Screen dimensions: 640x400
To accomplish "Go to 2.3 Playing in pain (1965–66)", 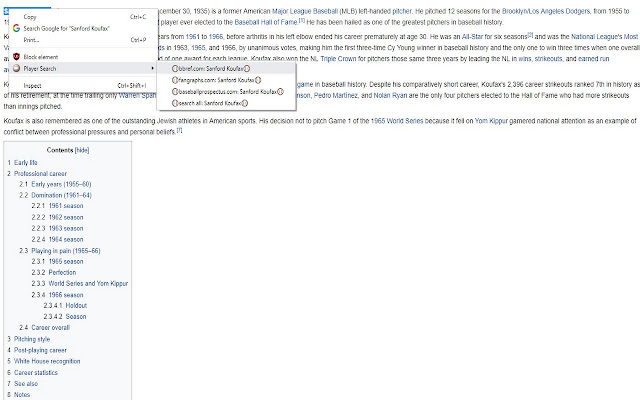I will point(60,251).
